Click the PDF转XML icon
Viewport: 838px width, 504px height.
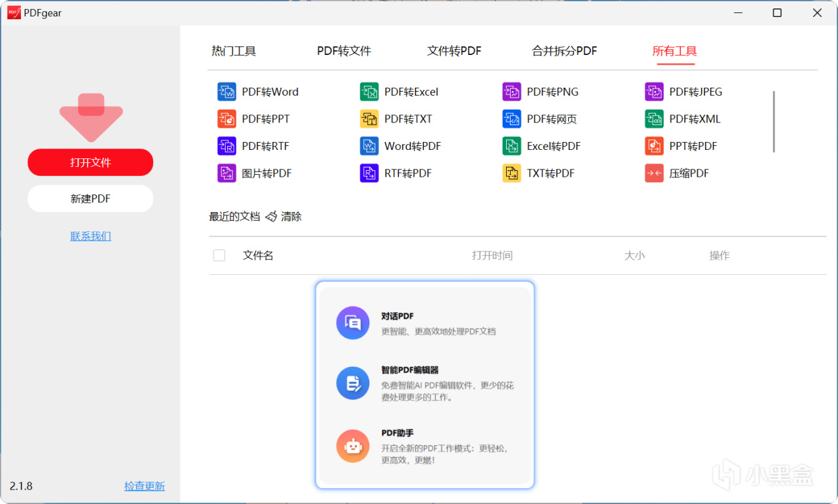point(654,118)
